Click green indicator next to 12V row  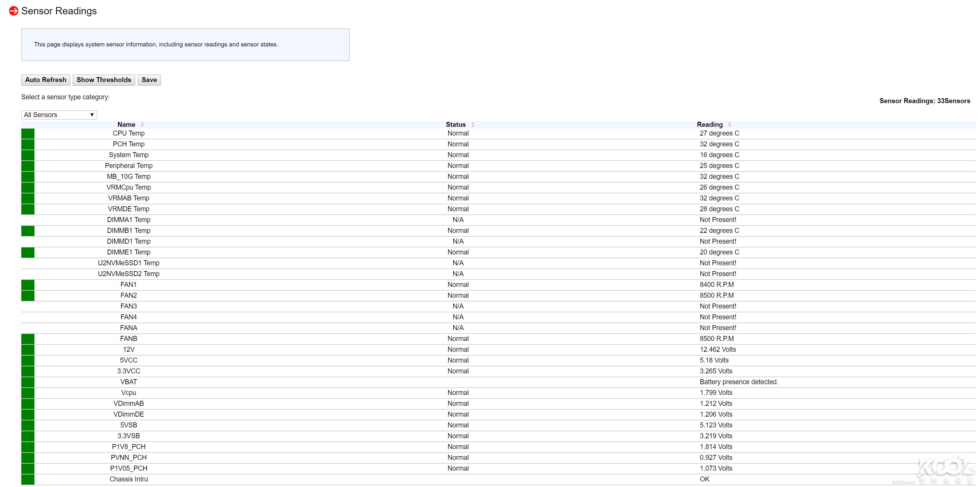pyautogui.click(x=28, y=349)
